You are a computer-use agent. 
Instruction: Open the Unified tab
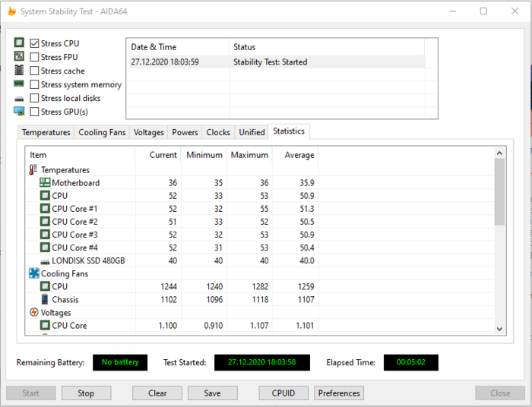(x=252, y=132)
